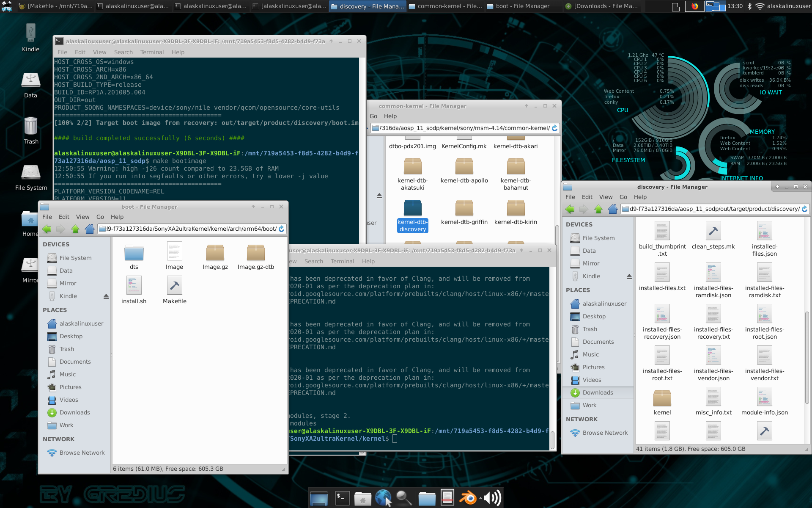The width and height of the screenshot is (812, 508).
Task: Click eject arrow in common-kernel side pane
Action: coord(379,196)
